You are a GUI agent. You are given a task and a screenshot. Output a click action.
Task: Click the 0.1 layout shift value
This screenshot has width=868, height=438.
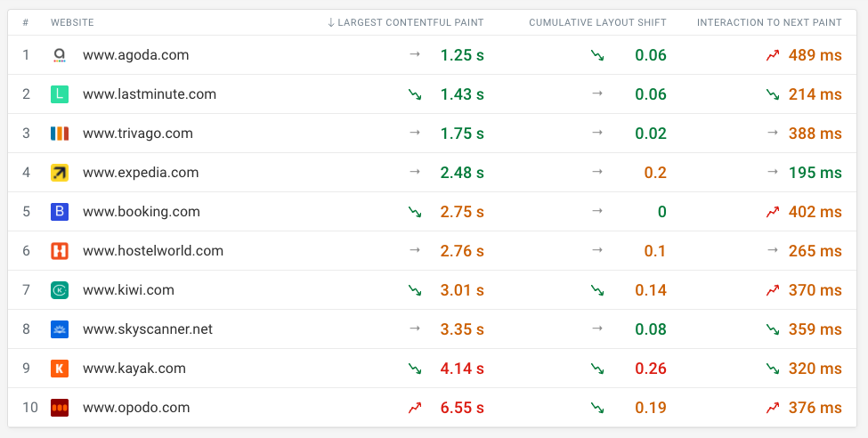click(655, 251)
